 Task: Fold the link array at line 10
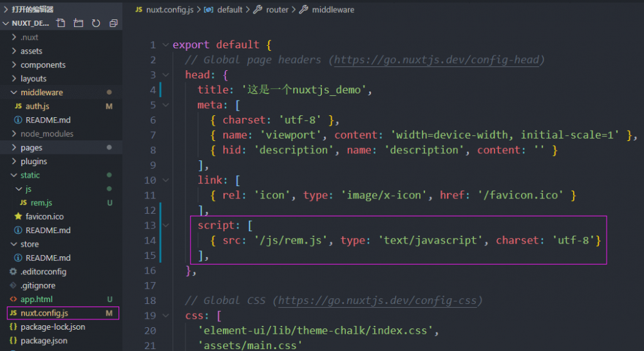166,180
